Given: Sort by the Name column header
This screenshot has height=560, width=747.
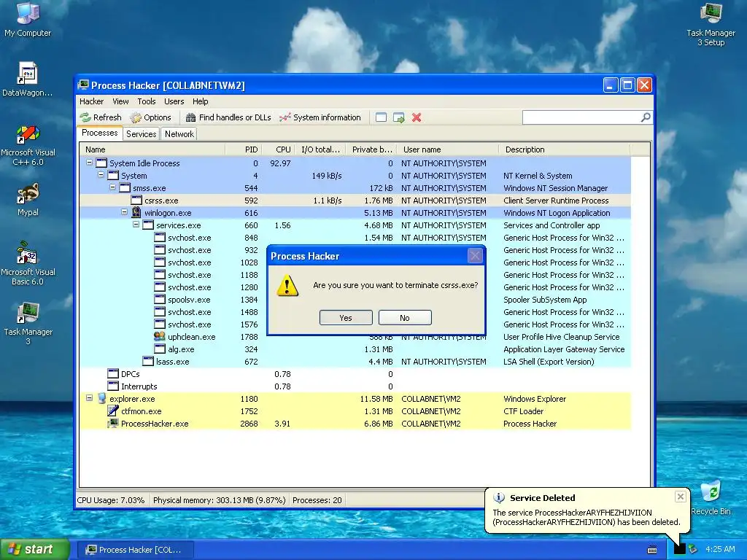Looking at the screenshot, I should pyautogui.click(x=152, y=149).
